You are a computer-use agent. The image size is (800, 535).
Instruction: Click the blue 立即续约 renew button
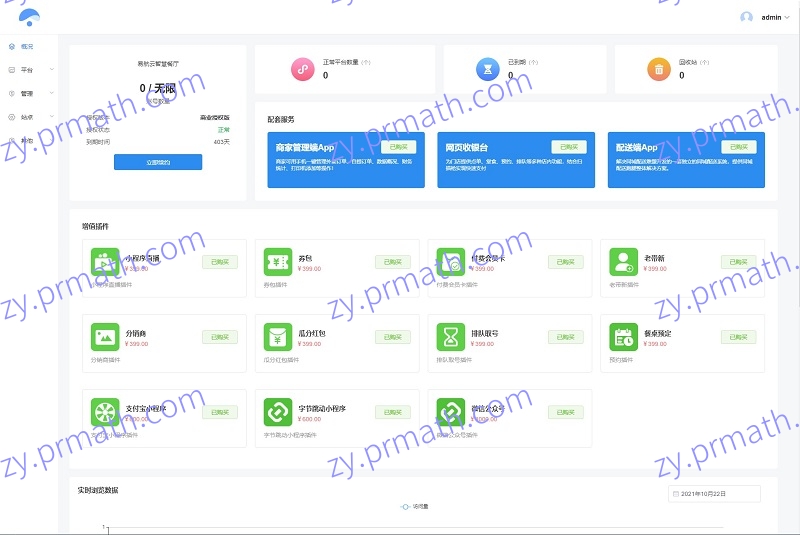pyautogui.click(x=158, y=162)
